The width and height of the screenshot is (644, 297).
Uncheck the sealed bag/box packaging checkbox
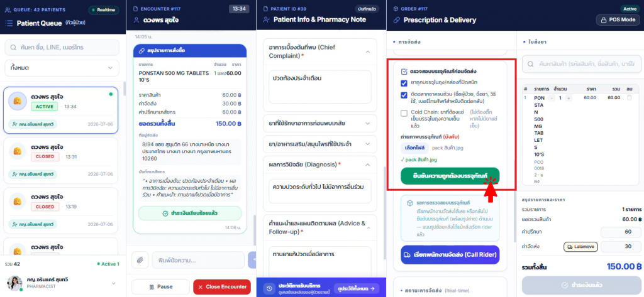point(404,82)
